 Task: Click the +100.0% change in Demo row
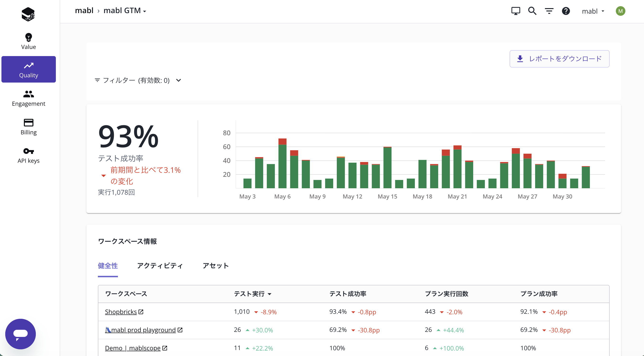click(452, 348)
